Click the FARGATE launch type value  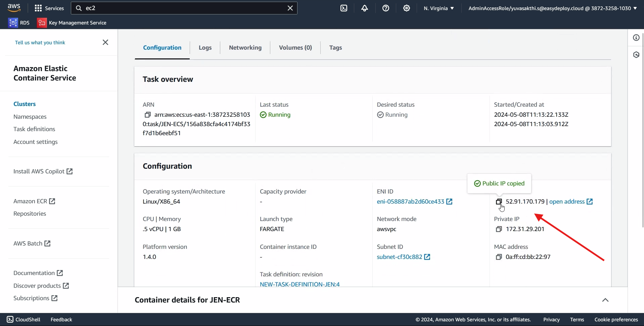272,229
